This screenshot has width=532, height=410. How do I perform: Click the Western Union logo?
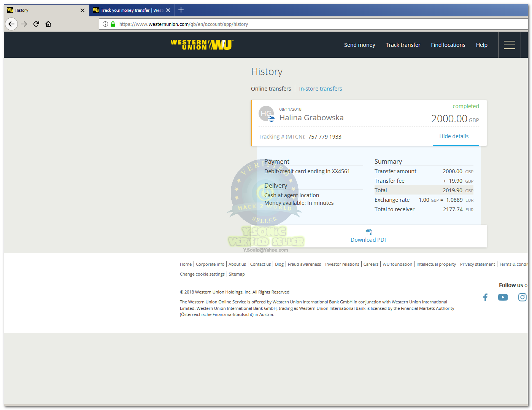pyautogui.click(x=202, y=45)
